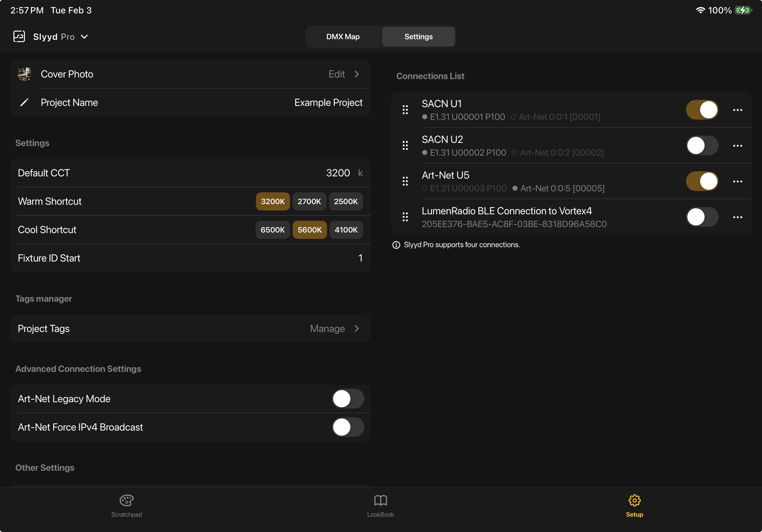The image size is (762, 532).
Task: Enable the SACN U2 connection
Action: pos(702,145)
